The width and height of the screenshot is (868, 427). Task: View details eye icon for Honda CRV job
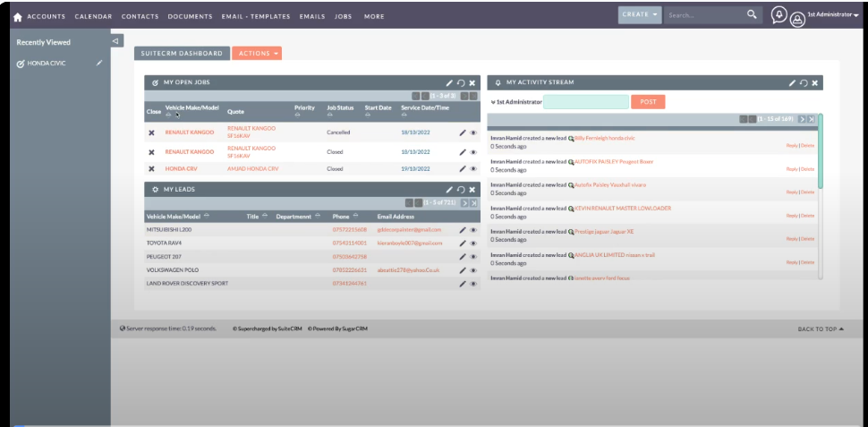(473, 168)
